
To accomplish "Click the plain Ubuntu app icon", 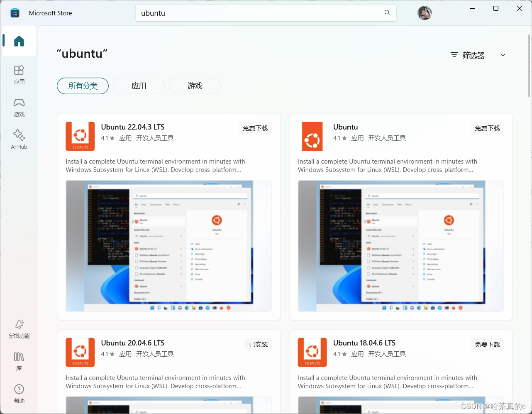I will point(312,136).
